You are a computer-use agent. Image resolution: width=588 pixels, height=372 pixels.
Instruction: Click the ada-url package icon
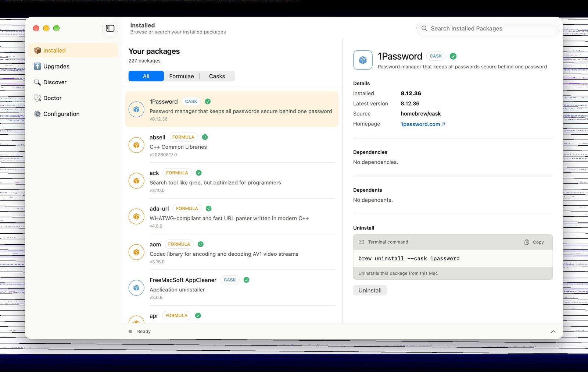pyautogui.click(x=136, y=216)
